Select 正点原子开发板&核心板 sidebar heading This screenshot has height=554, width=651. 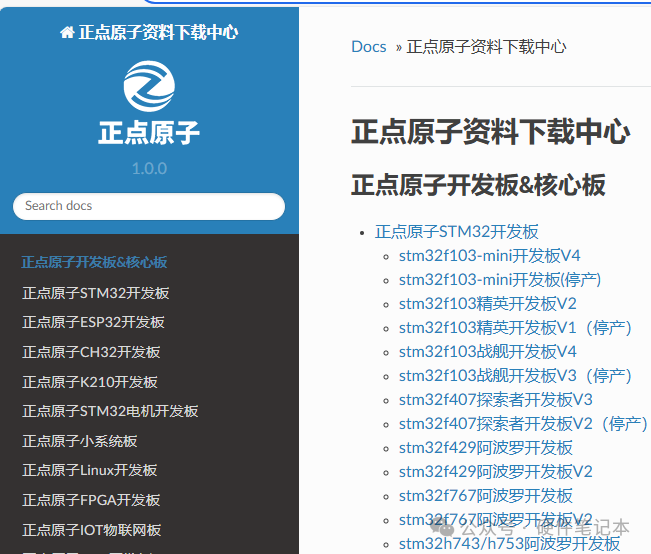[x=95, y=263]
